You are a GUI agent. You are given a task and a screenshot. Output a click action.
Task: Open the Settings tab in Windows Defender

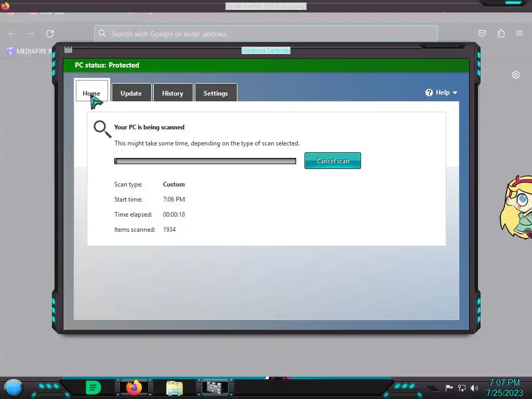coord(216,92)
